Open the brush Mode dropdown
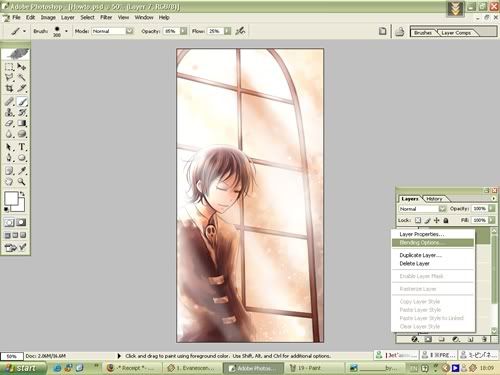 click(x=129, y=31)
